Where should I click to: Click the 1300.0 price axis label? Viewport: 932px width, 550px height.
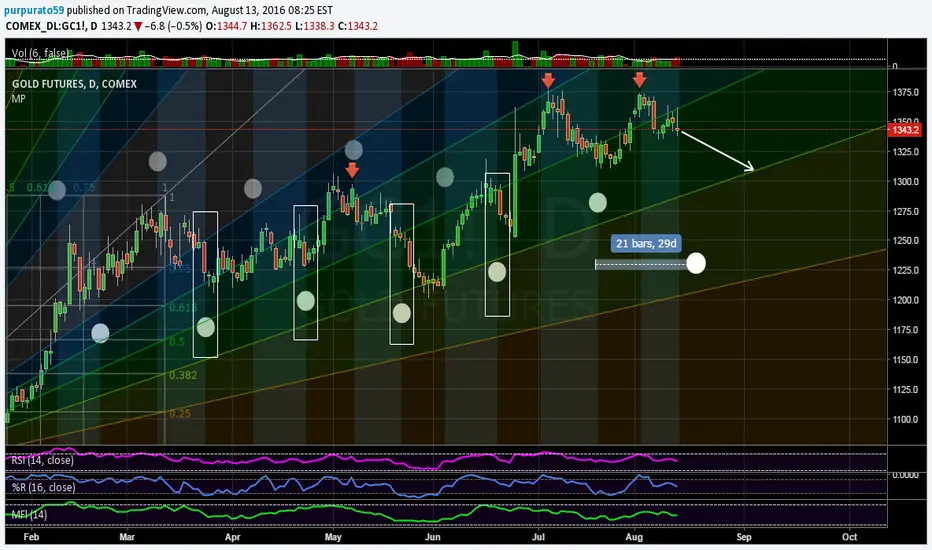(905, 181)
